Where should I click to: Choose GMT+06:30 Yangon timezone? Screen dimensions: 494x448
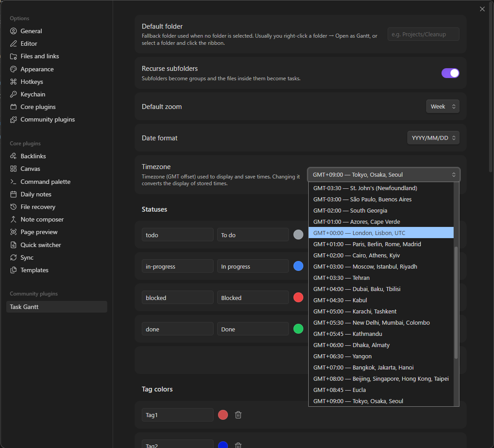pos(381,357)
